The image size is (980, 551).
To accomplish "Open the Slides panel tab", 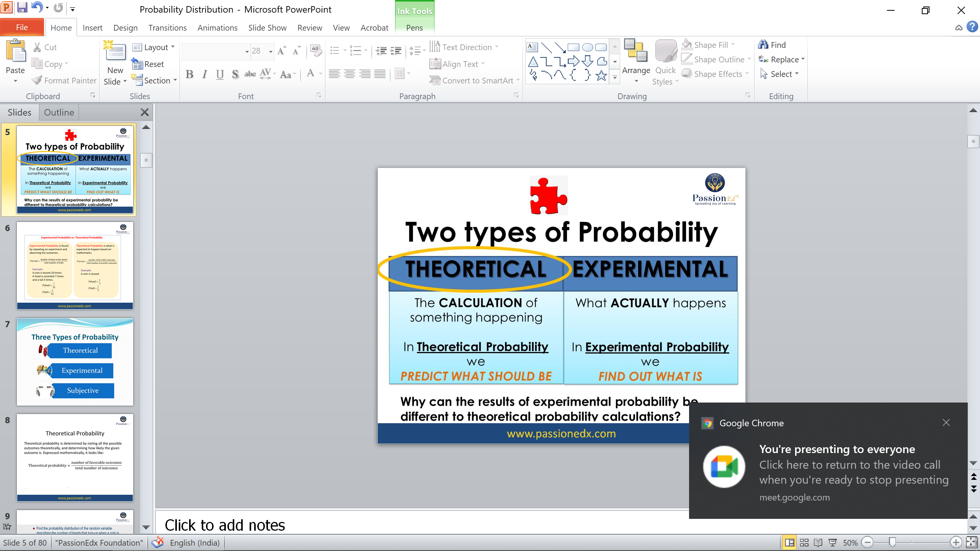I will 20,112.
